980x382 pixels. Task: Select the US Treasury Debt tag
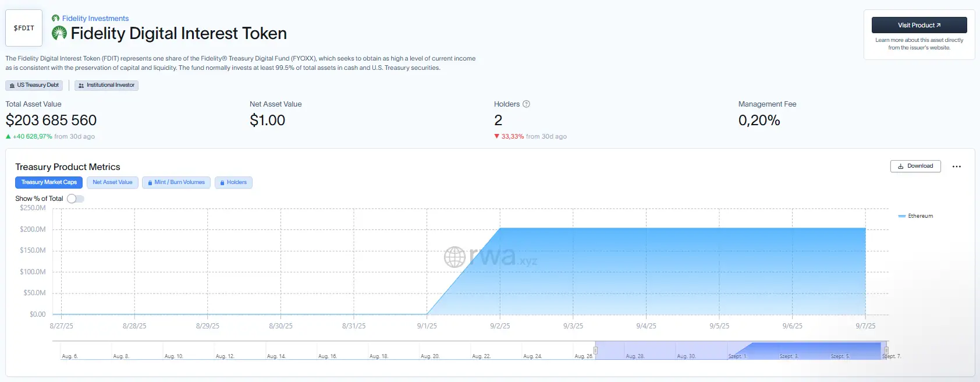click(34, 85)
